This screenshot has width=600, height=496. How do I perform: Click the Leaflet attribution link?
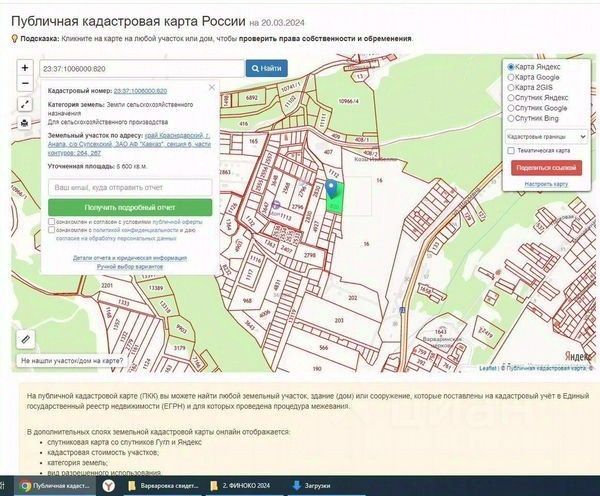(x=488, y=368)
